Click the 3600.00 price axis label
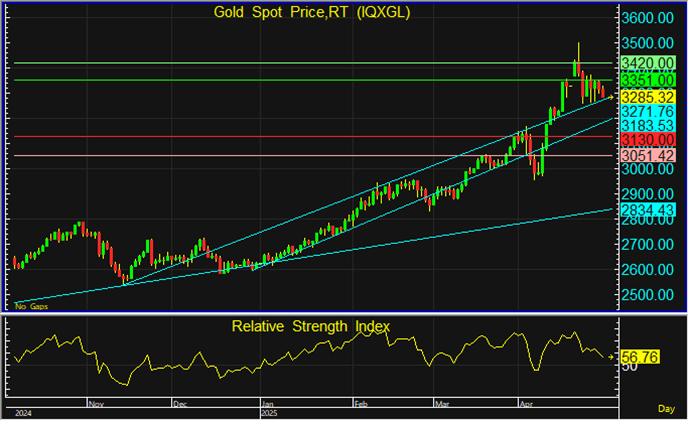 point(647,19)
